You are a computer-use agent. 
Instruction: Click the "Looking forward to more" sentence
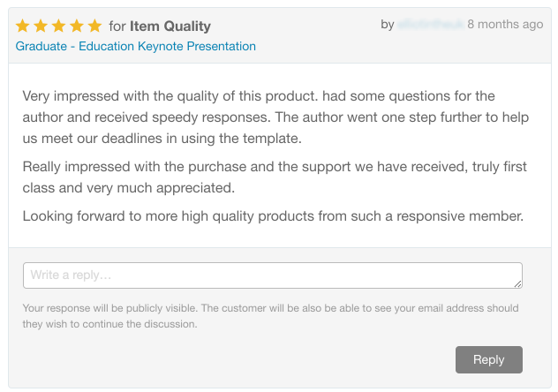[273, 215]
